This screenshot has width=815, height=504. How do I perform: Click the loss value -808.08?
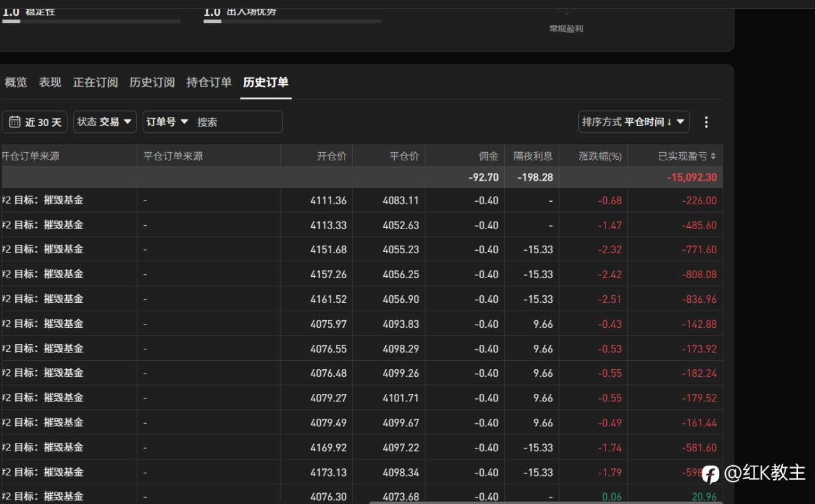click(699, 274)
